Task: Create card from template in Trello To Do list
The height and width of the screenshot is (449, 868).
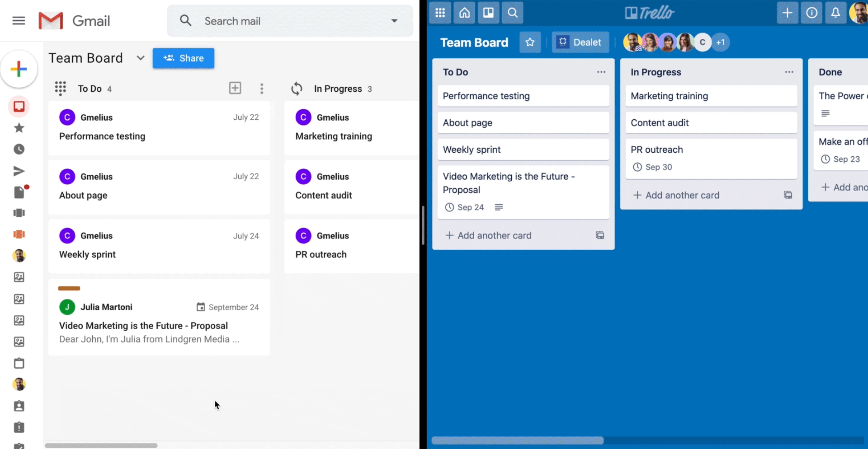Action: click(600, 235)
